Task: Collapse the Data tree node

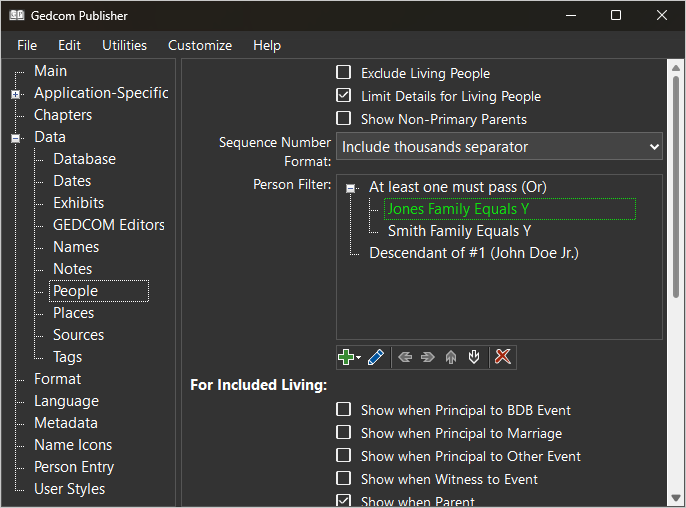Action: (16, 138)
